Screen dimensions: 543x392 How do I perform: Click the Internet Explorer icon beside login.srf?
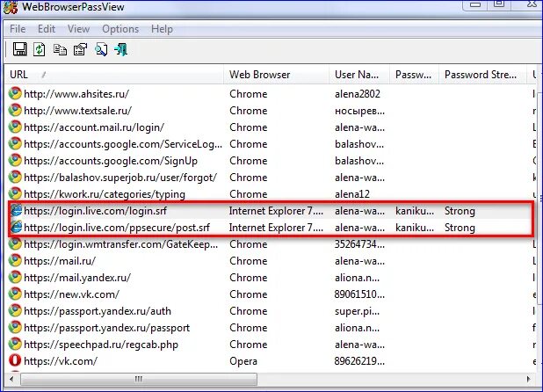tap(16, 210)
